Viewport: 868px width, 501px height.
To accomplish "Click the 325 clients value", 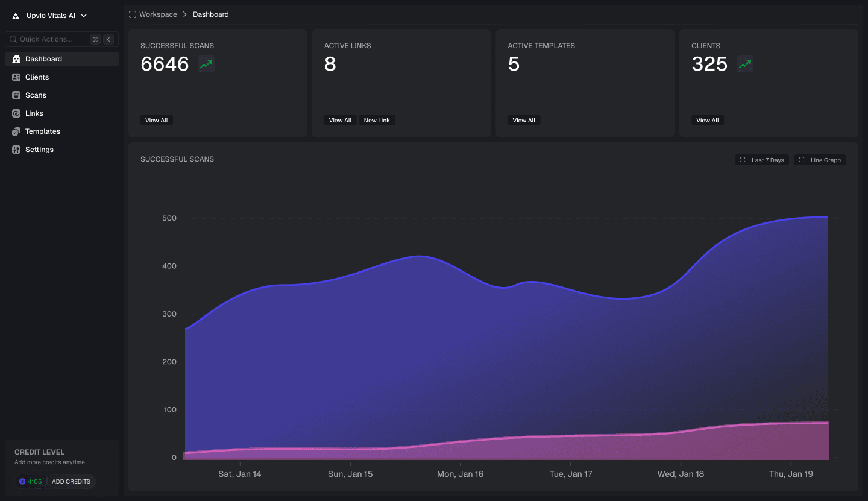I will pos(709,64).
